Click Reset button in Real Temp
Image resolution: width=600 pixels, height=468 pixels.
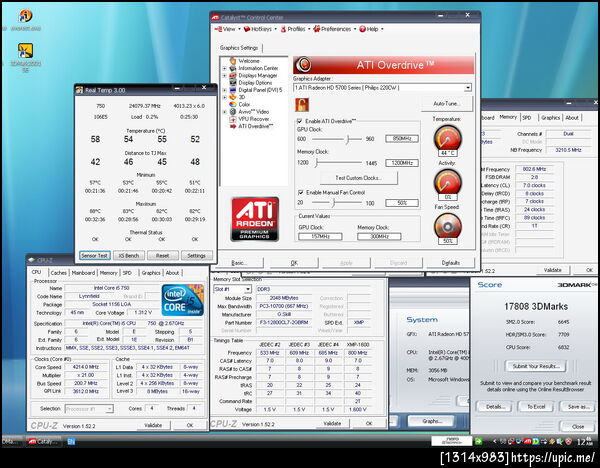tap(163, 256)
